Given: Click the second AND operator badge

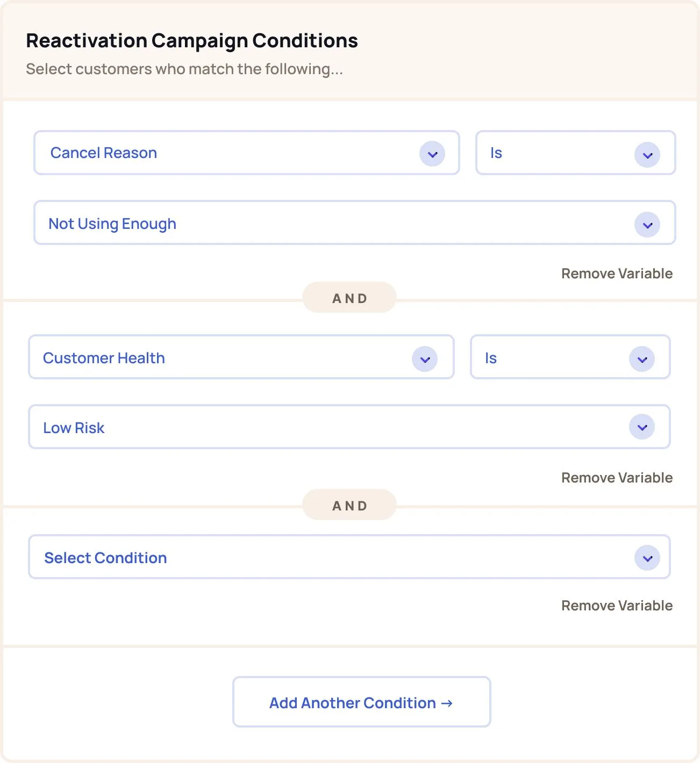Looking at the screenshot, I should pos(349,505).
